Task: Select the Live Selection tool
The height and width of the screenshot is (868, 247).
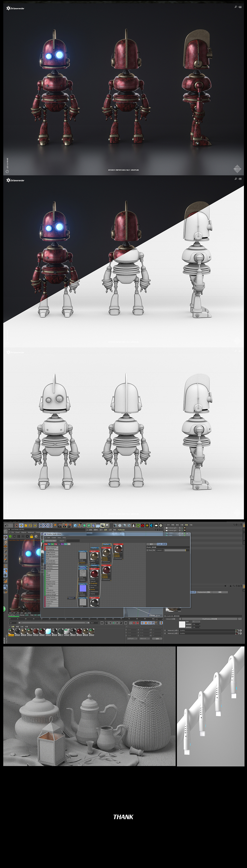Action: pos(16,525)
